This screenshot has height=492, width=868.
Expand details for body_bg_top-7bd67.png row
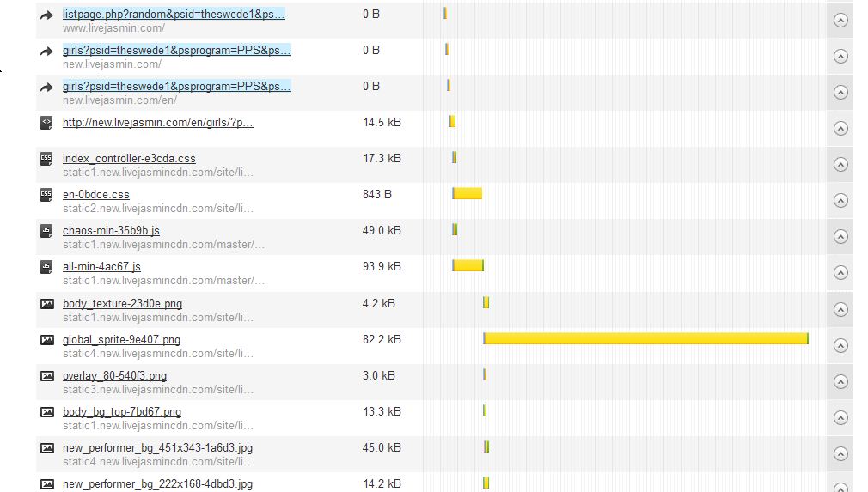click(x=840, y=417)
